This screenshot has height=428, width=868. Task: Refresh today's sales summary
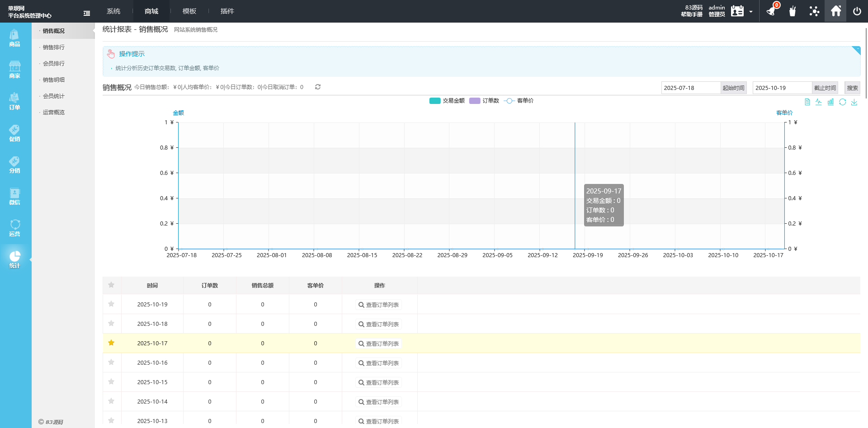(318, 87)
